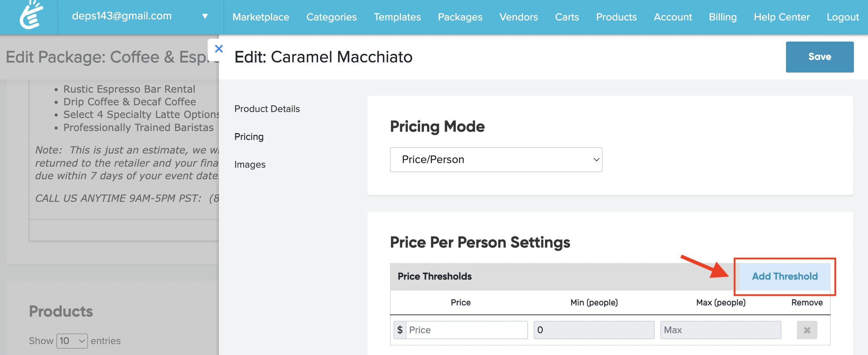This screenshot has width=868, height=355.
Task: Open the Marketplace menu
Action: (x=261, y=17)
